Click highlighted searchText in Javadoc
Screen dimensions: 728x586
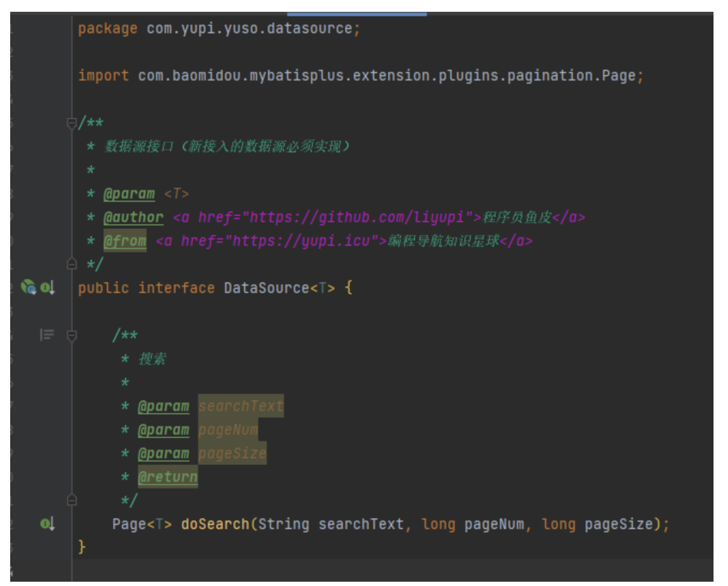(x=241, y=406)
